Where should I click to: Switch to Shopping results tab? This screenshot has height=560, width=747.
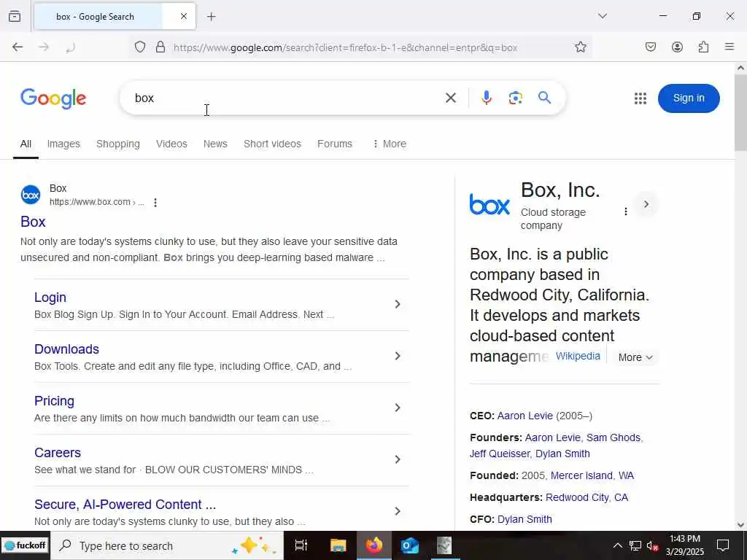pos(118,144)
